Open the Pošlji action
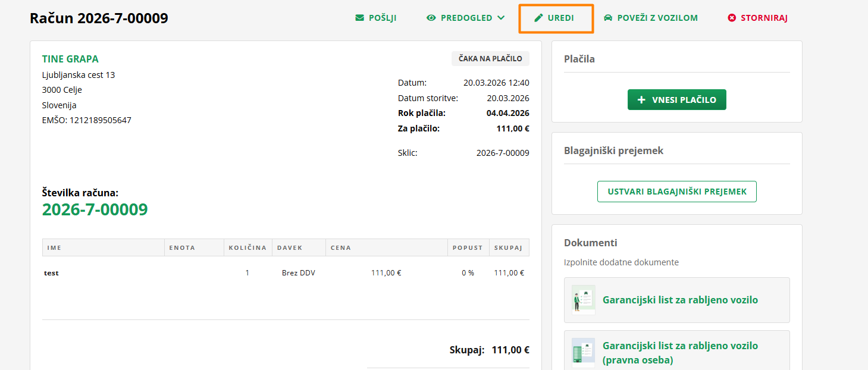Screen dimensions: 868x370 pos(382,18)
